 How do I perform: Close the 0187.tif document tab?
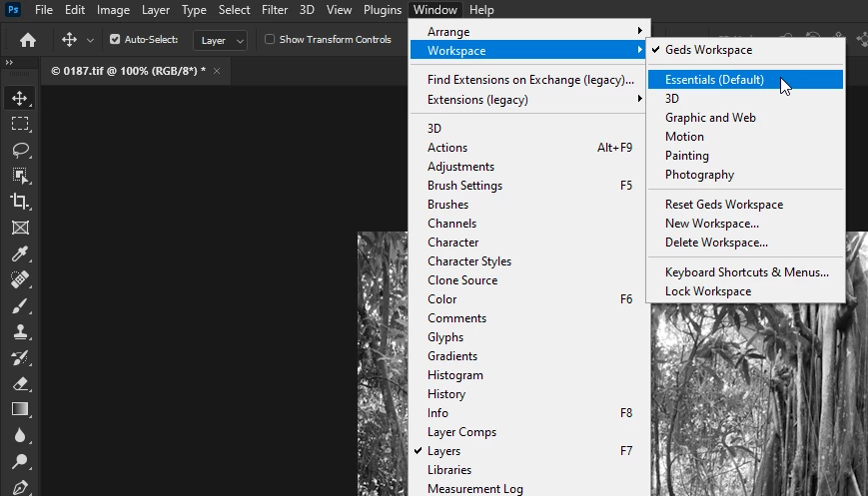217,71
